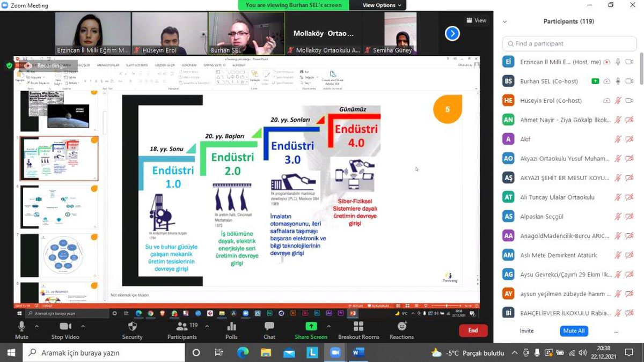Open File Explorer from the taskbar
Viewport: 644px width, 362px height.
pos(266,352)
